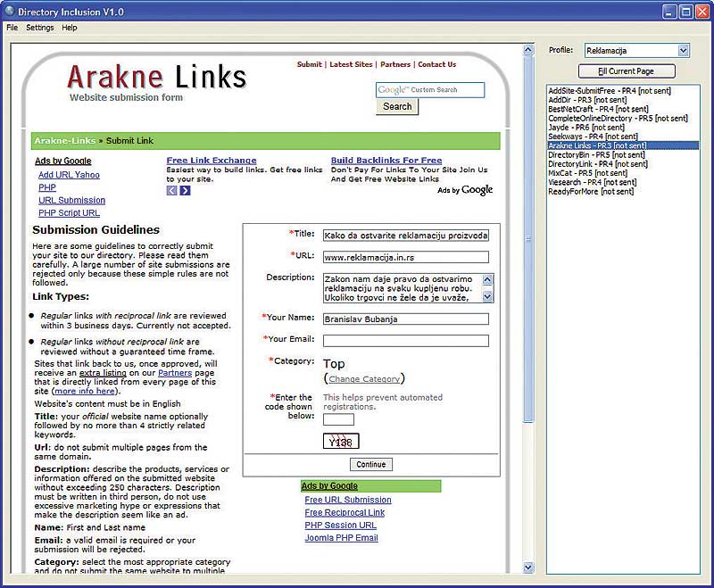
Task: Open the Free Reciprocal Link ad
Action: coord(345,512)
